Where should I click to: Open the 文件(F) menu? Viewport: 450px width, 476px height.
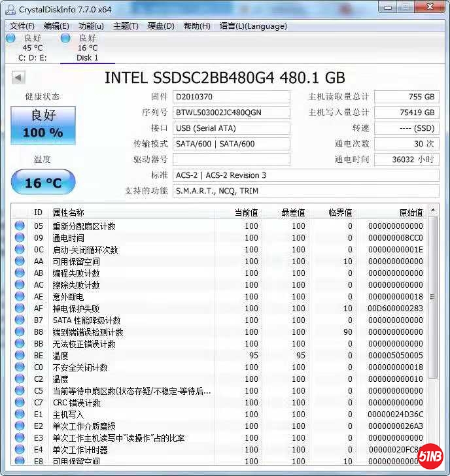(22, 26)
